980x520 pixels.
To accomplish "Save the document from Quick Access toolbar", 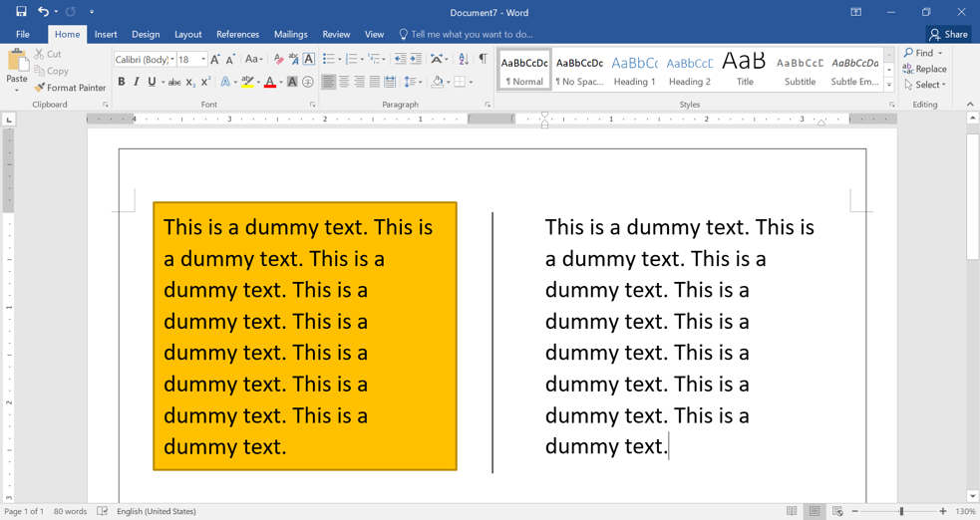I will pos(21,12).
